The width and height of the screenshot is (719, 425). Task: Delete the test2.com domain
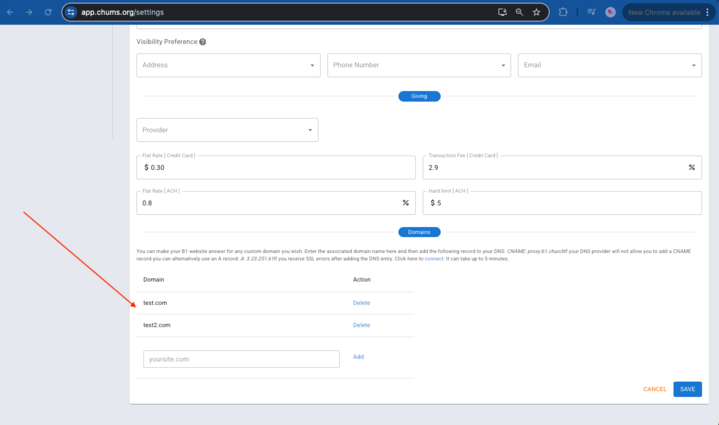(361, 325)
